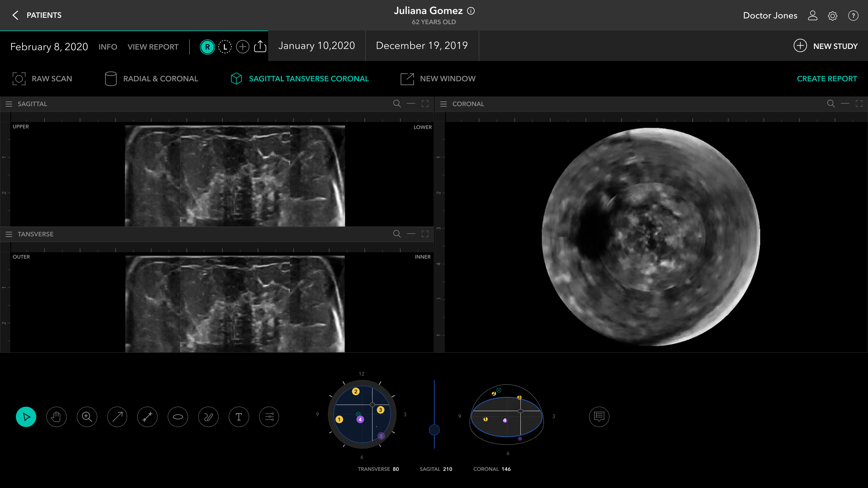Image resolution: width=868 pixels, height=488 pixels.
Task: Select the ellipse drawing tool
Action: 178,417
